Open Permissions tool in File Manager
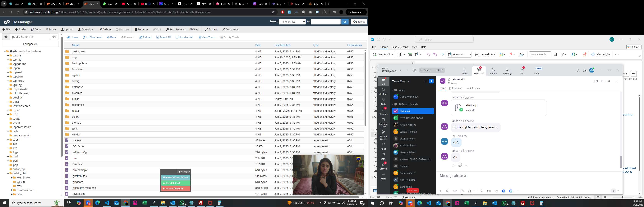644x207 pixels. [175, 29]
